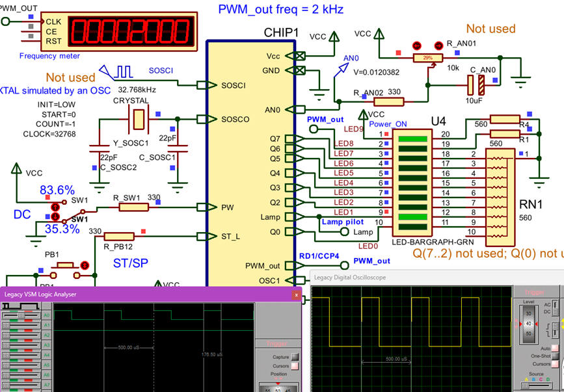Screen dimensions: 564x392
Task: Click logic analyser A0 channel label
Action: pyautogui.click(x=46, y=315)
